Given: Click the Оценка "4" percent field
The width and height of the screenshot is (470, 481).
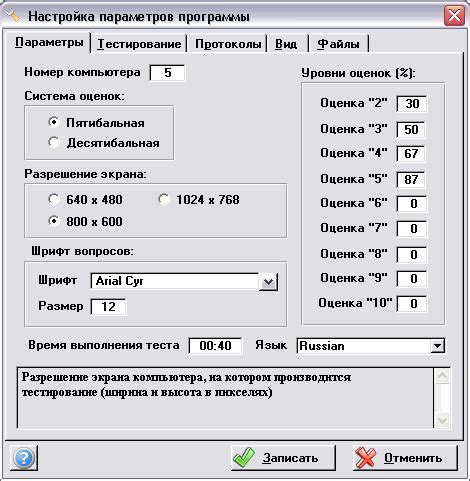Looking at the screenshot, I should [411, 153].
